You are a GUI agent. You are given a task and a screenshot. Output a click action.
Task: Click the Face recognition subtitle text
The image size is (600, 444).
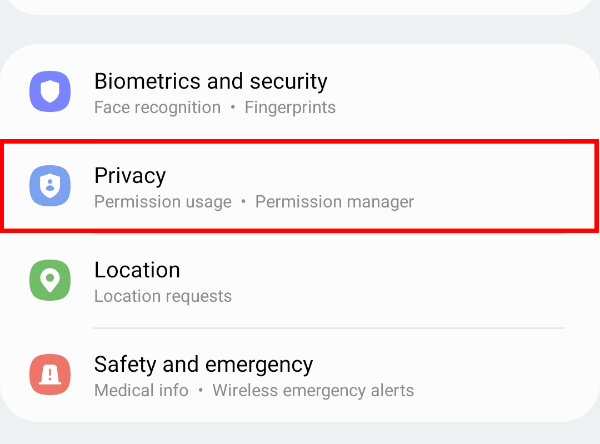pyautogui.click(x=157, y=107)
